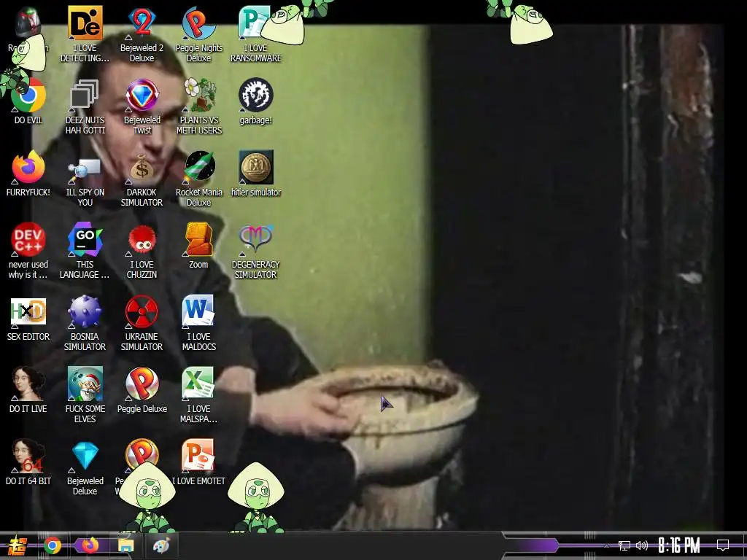Open the Excel shortcut 'I LOVE MALSPA...'
The image size is (747, 560).
(198, 384)
